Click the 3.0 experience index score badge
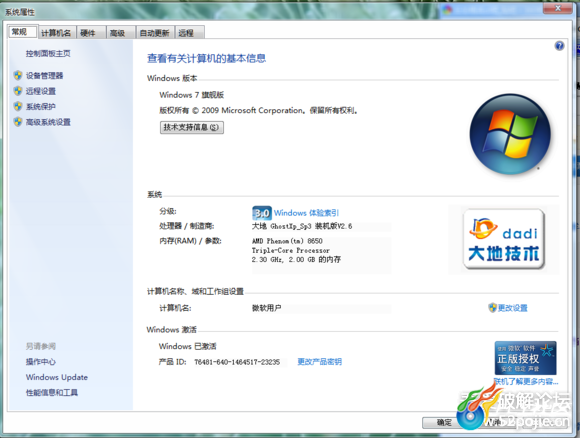The width and height of the screenshot is (580, 438). 262,213
